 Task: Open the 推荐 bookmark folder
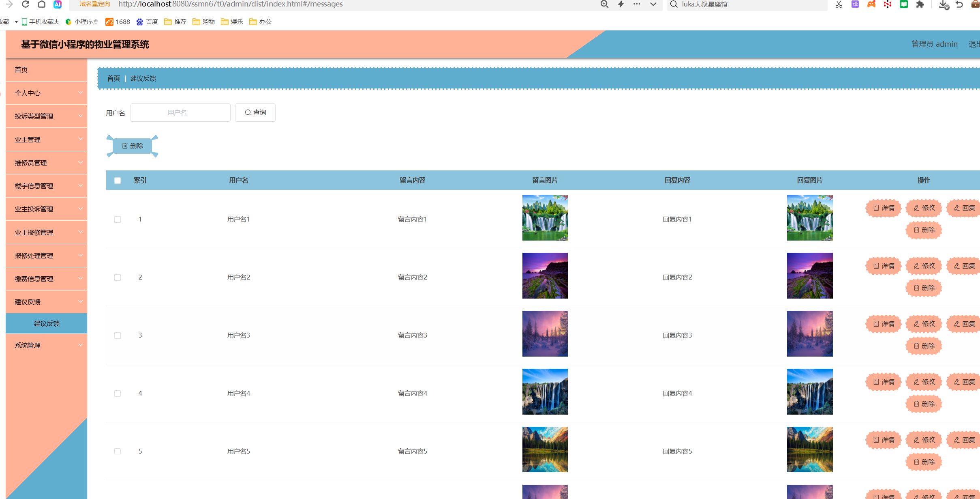coord(175,22)
